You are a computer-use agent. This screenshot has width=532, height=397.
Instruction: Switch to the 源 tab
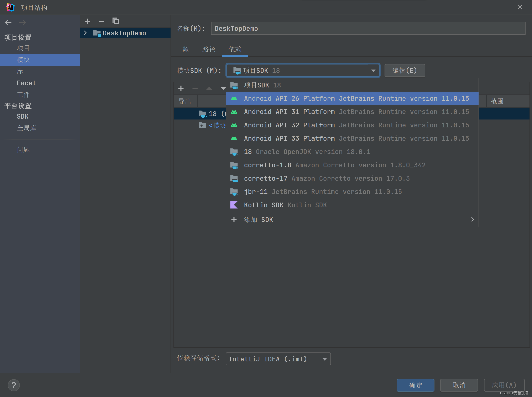185,49
